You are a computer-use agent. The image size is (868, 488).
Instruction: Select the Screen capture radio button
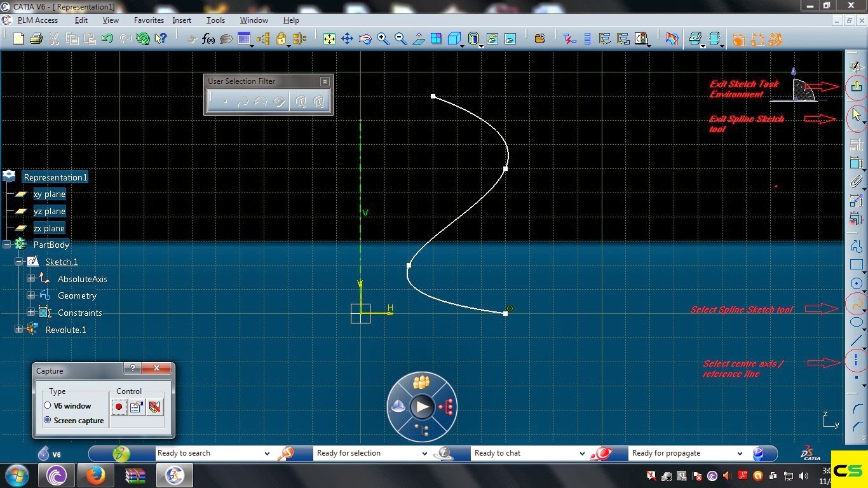48,420
